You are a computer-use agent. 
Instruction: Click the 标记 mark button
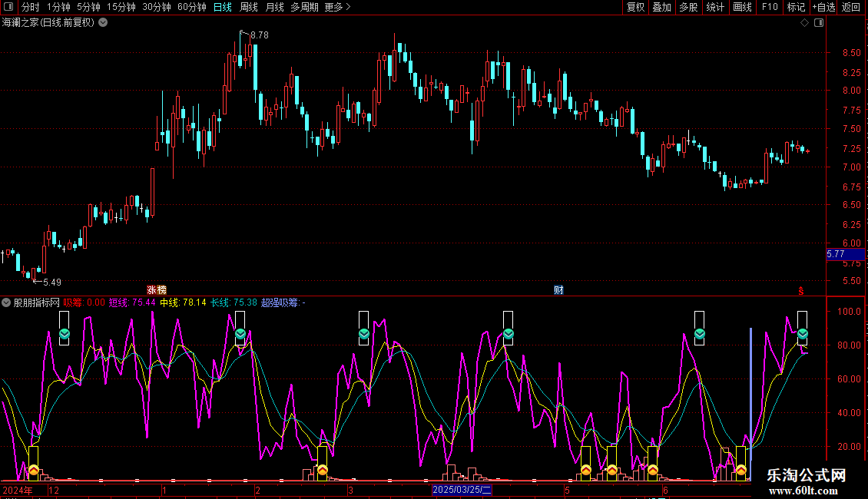(x=796, y=7)
